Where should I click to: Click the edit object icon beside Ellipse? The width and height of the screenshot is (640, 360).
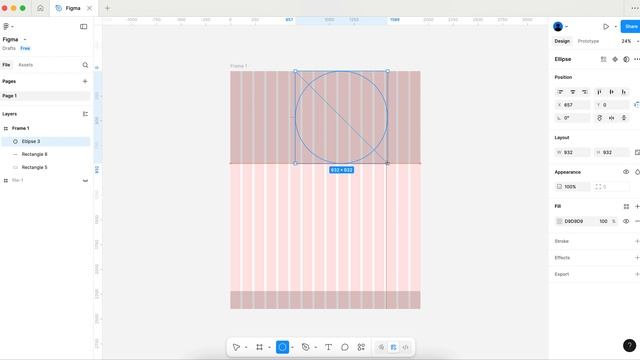point(603,59)
